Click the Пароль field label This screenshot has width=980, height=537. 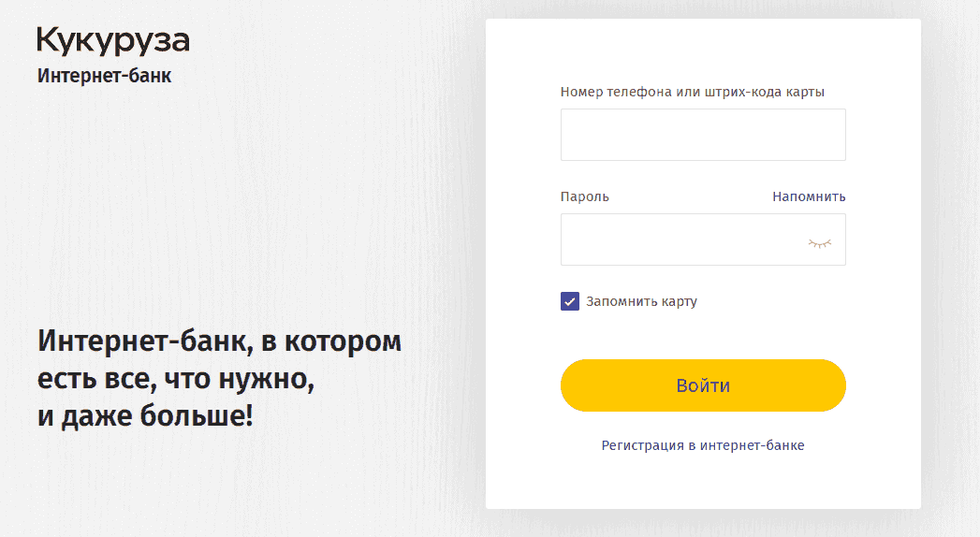pos(584,196)
